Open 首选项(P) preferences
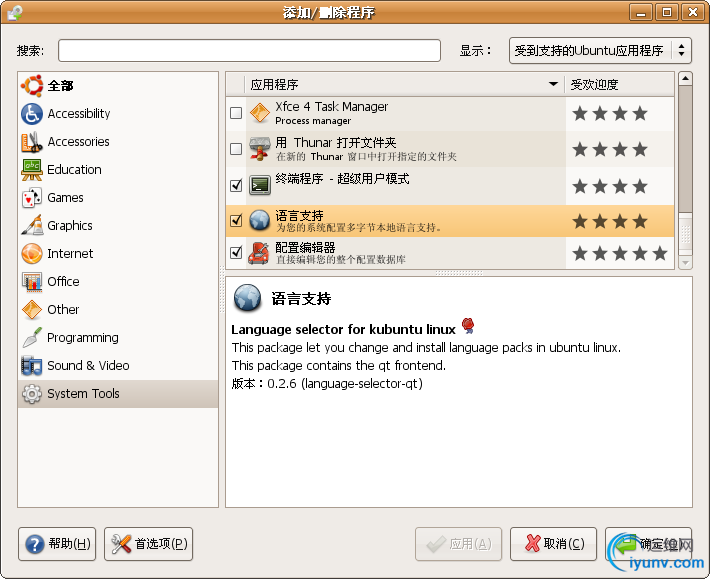 149,544
